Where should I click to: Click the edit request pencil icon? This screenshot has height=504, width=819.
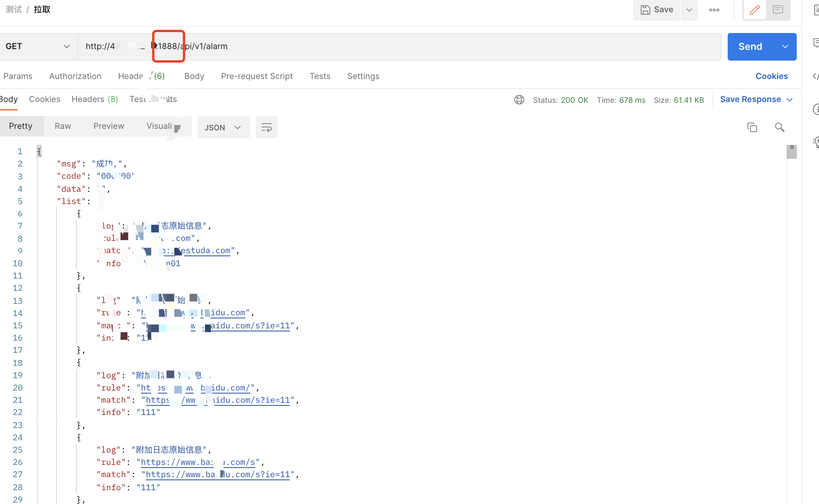[x=754, y=10]
